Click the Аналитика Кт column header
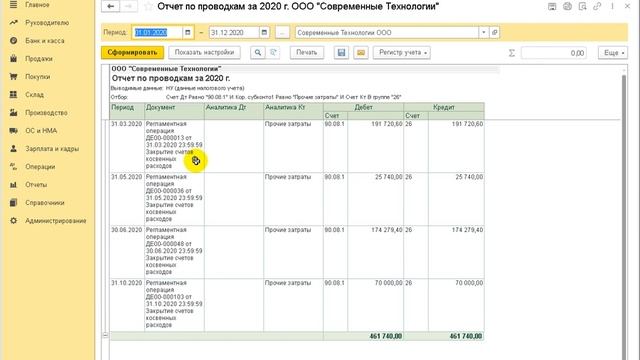Image resolution: width=640 pixels, height=360 pixels. [293, 111]
